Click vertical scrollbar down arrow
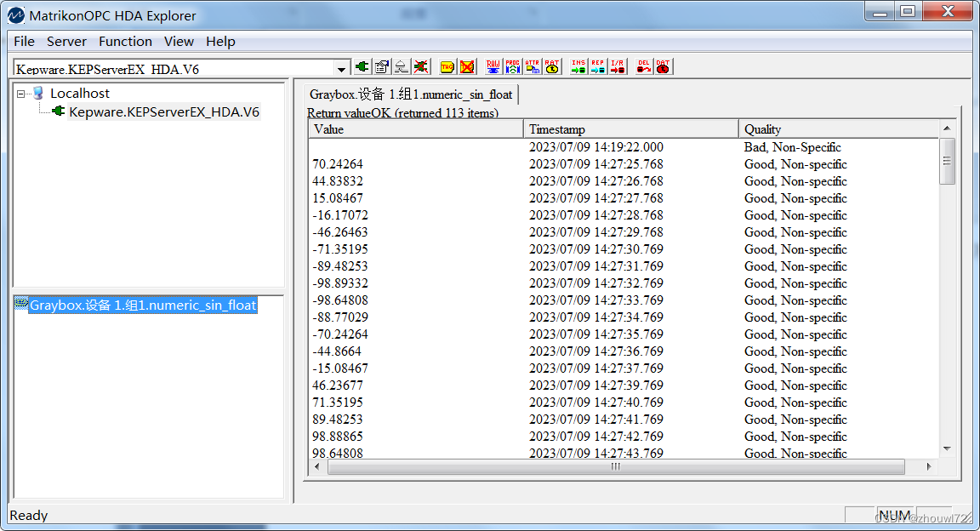Image resolution: width=980 pixels, height=531 pixels. [x=947, y=449]
